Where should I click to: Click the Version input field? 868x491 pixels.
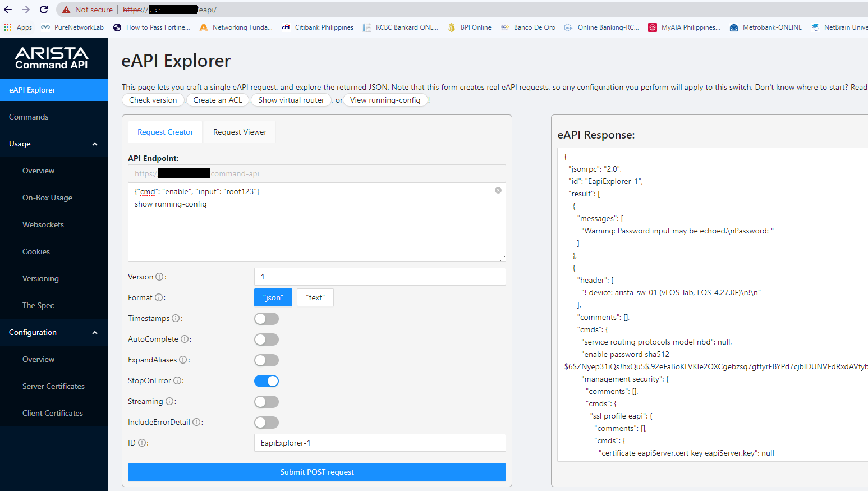pyautogui.click(x=380, y=277)
